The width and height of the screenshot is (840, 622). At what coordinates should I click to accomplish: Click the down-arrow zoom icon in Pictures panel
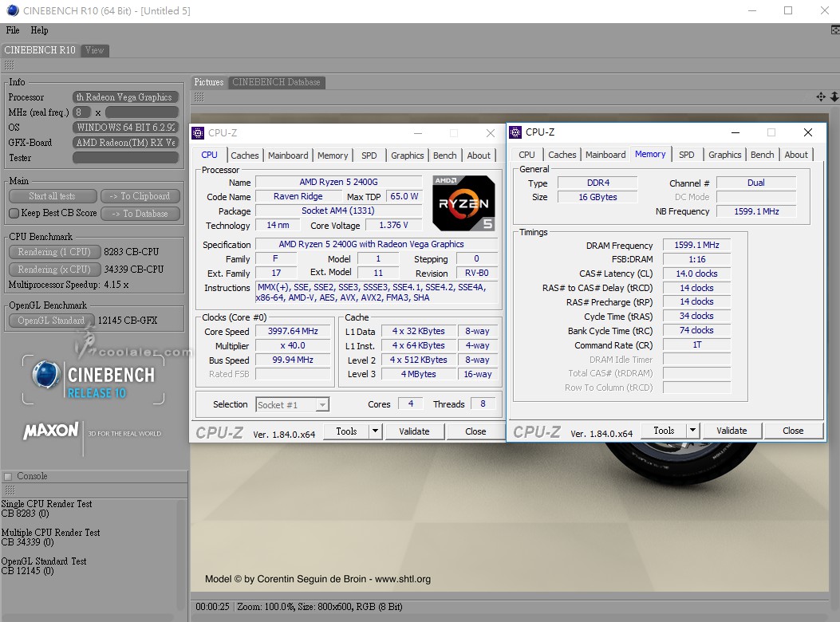[x=834, y=97]
